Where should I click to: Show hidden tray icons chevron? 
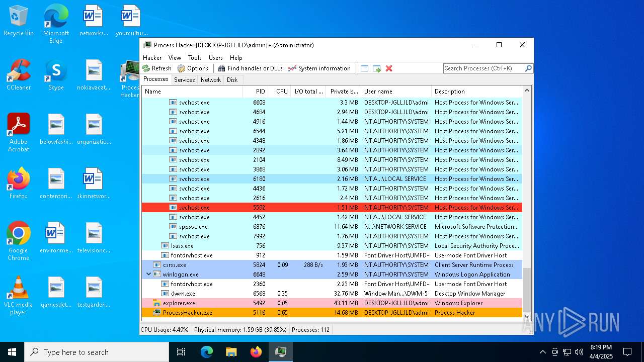[x=542, y=352]
